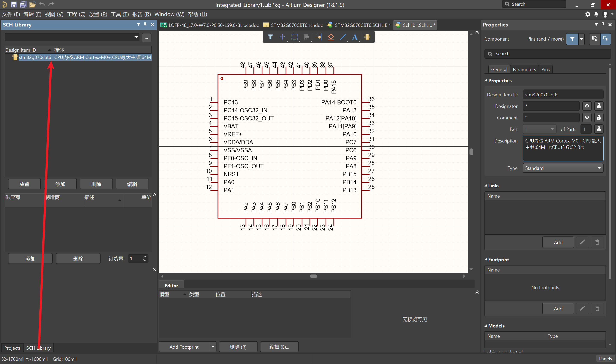This screenshot has width=616, height=364.
Task: Select the Place Text String tool
Action: 355,37
